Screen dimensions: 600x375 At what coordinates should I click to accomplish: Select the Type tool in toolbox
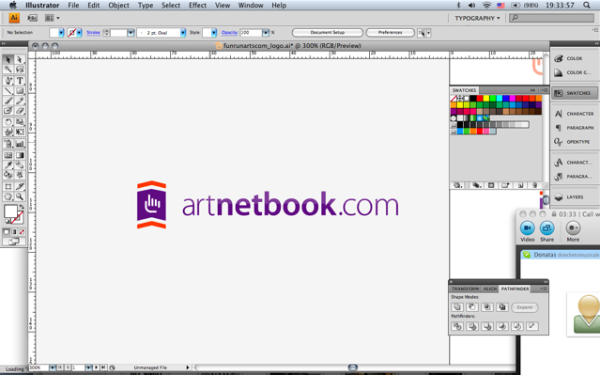point(20,80)
